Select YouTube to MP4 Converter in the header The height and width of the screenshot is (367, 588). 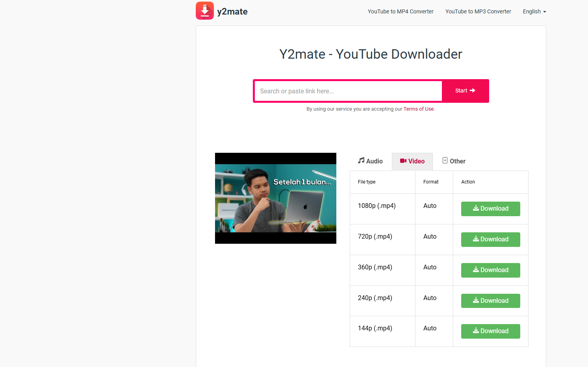pos(400,11)
